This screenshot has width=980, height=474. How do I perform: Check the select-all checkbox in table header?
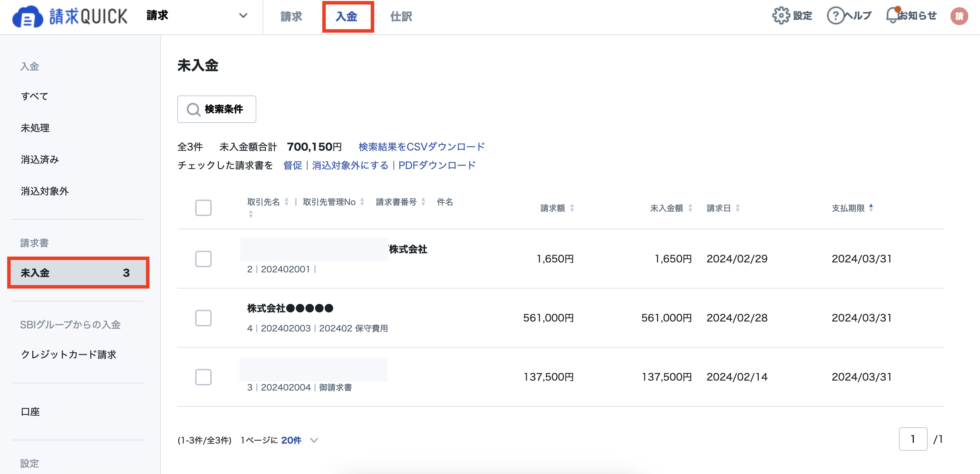click(203, 208)
